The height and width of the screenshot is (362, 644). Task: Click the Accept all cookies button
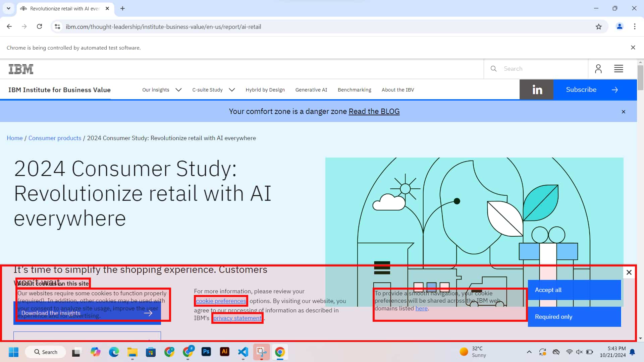tap(574, 290)
